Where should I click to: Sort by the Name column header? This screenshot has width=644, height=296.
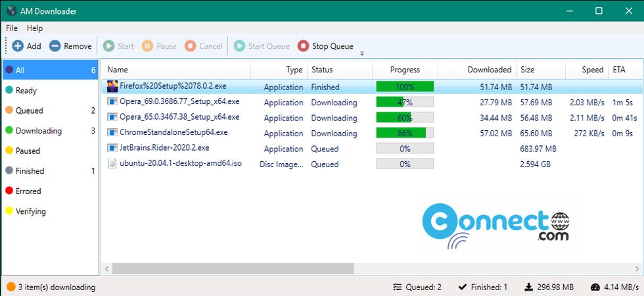click(x=176, y=70)
